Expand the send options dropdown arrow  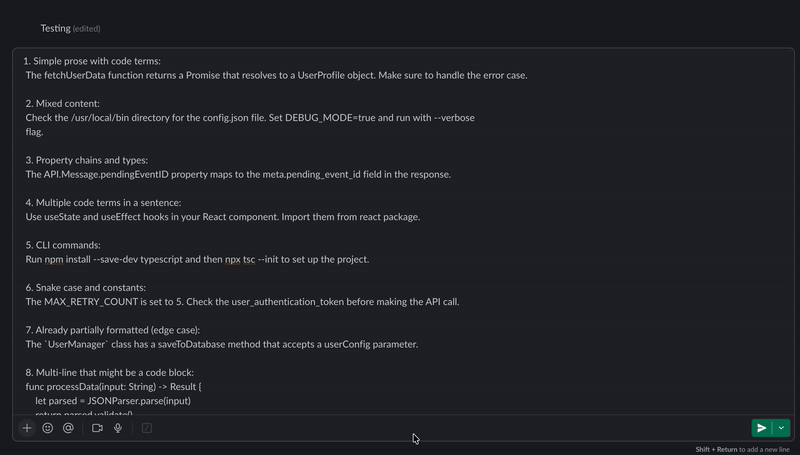pyautogui.click(x=782, y=428)
